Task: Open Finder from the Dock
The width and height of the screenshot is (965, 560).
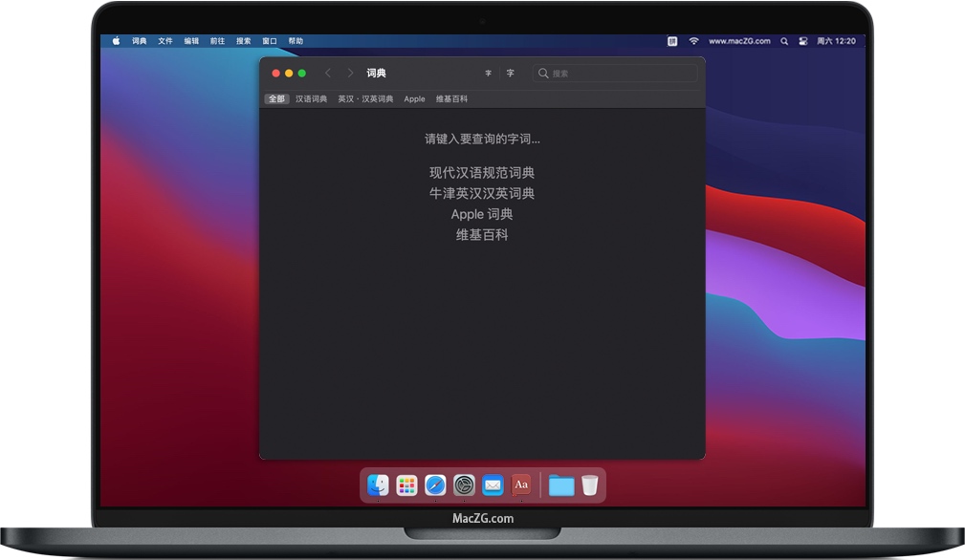Action: tap(376, 485)
